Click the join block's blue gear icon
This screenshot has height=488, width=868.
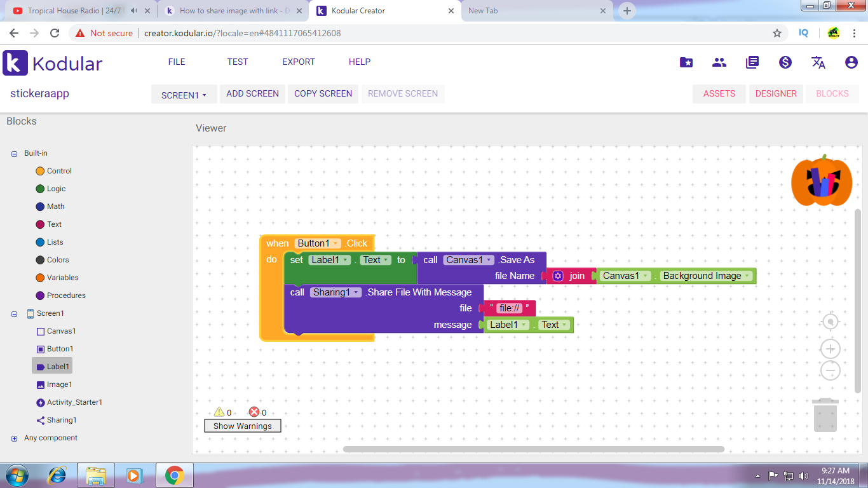(x=558, y=276)
